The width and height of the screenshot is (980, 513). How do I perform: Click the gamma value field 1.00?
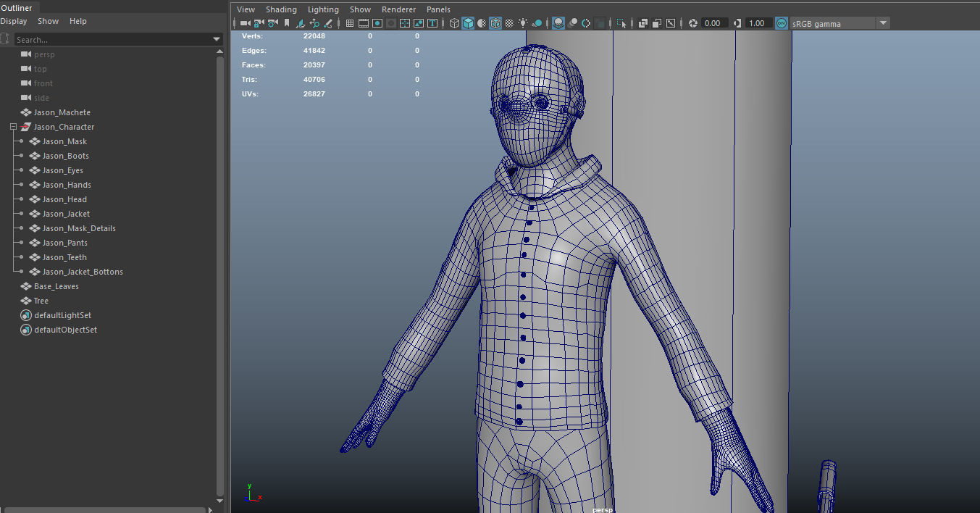(x=758, y=23)
